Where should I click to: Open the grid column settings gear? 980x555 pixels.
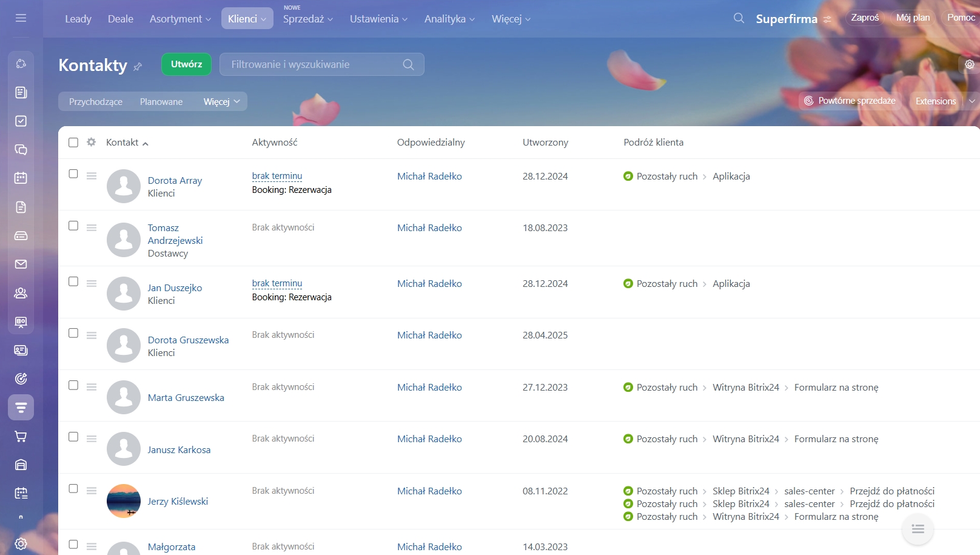[x=91, y=142]
